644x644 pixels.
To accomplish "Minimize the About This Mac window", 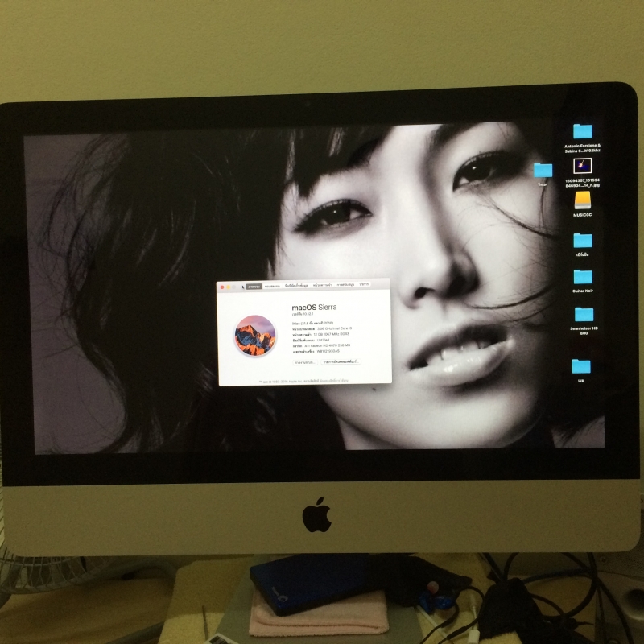I will [229, 286].
